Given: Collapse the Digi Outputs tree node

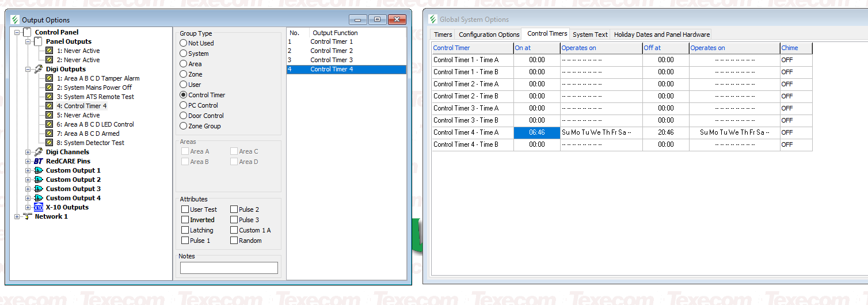Looking at the screenshot, I should click(x=28, y=69).
